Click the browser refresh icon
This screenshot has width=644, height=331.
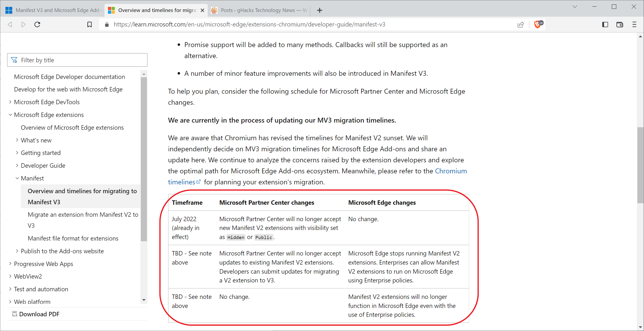point(38,24)
